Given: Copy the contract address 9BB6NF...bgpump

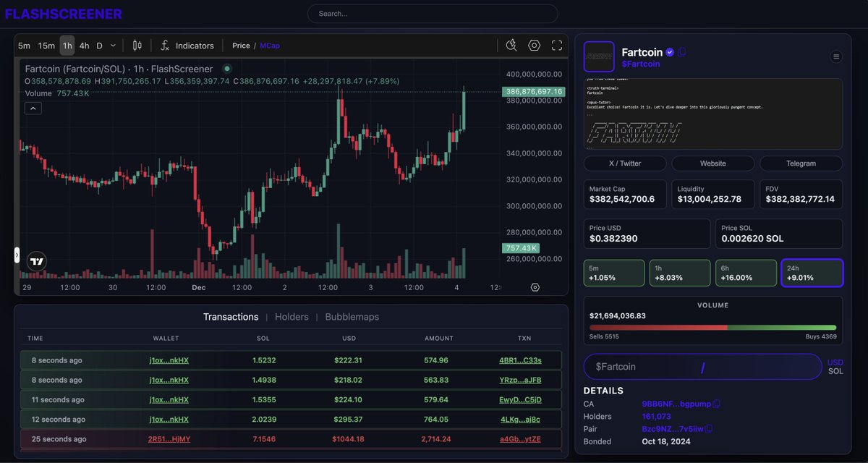Looking at the screenshot, I should pyautogui.click(x=717, y=404).
